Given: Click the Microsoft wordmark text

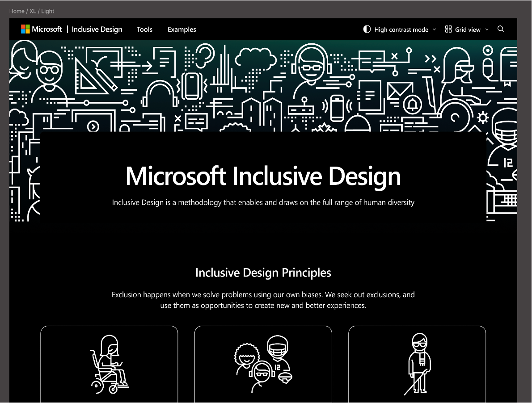Looking at the screenshot, I should 47,29.
